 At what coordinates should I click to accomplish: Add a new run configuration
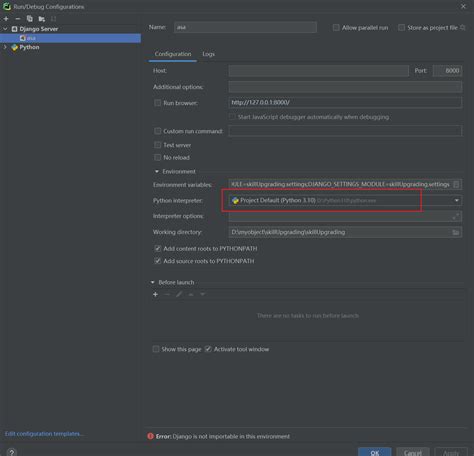tap(6, 19)
